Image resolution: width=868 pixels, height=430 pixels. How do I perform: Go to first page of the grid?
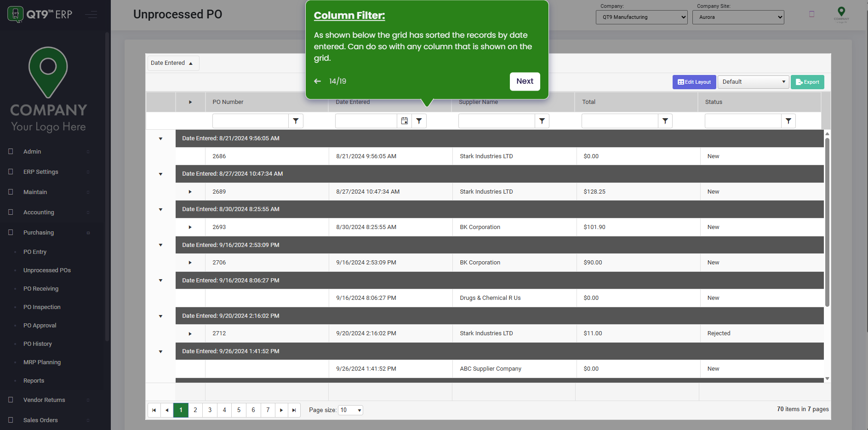[154, 410]
